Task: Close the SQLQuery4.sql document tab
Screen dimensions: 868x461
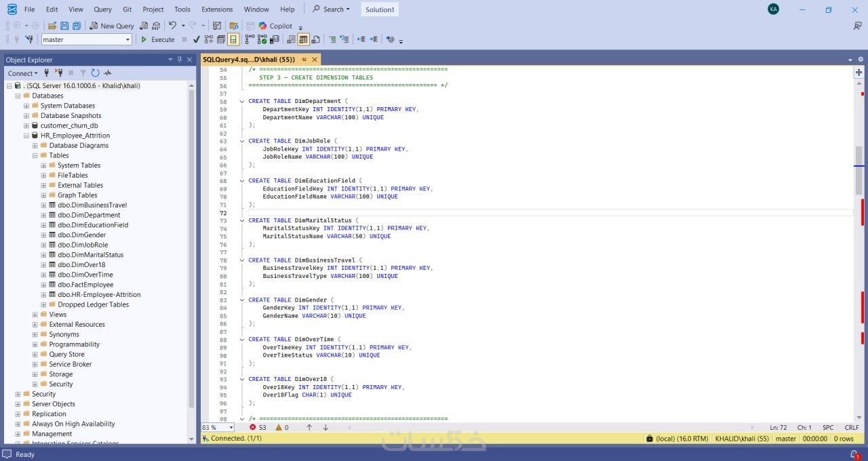Action: [x=315, y=60]
